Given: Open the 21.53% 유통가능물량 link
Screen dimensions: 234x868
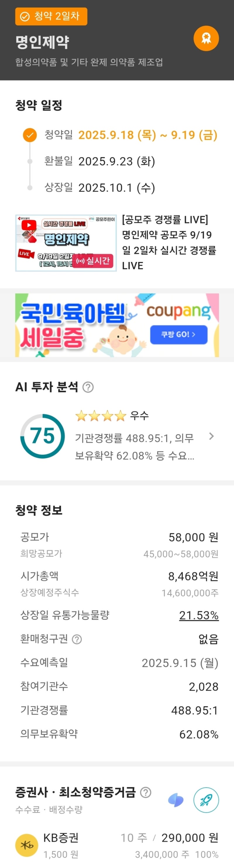Looking at the screenshot, I should (x=199, y=615).
